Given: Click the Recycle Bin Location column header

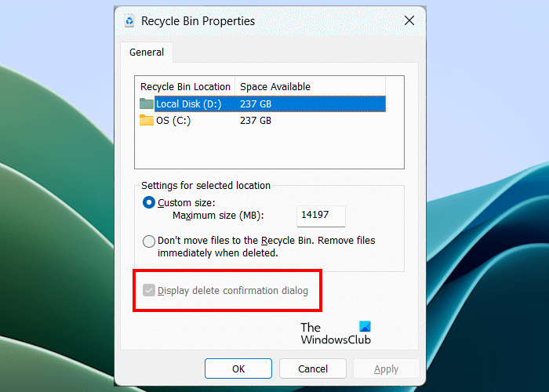Looking at the screenshot, I should pyautogui.click(x=185, y=86).
